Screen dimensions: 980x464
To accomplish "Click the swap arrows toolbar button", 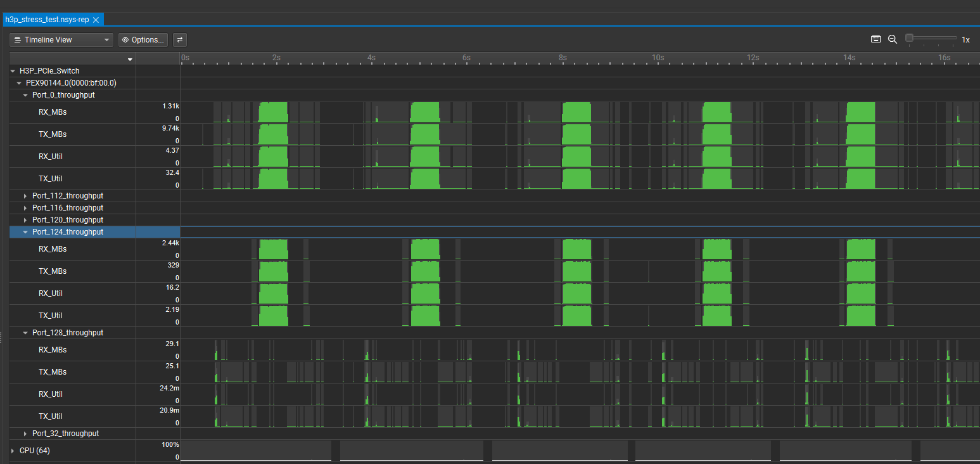I will coord(180,40).
